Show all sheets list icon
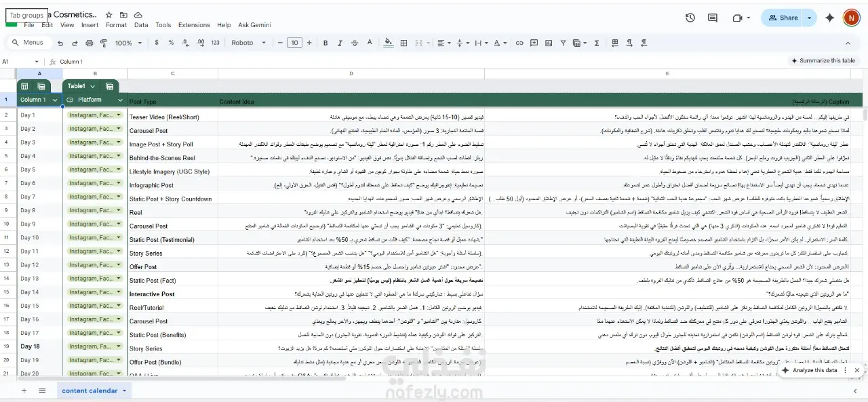 pos(42,390)
